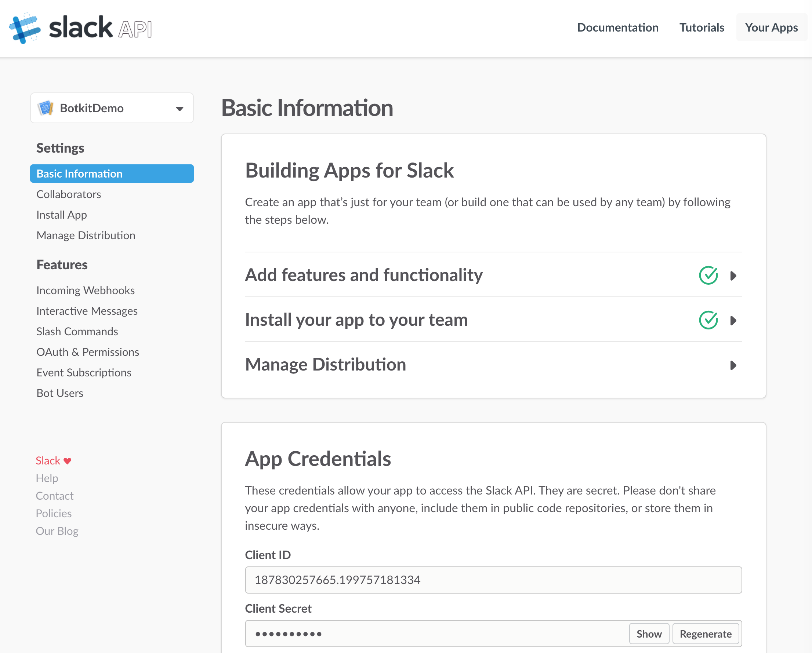Navigate to OAuth & Permissions
The image size is (812, 653).
(x=87, y=352)
